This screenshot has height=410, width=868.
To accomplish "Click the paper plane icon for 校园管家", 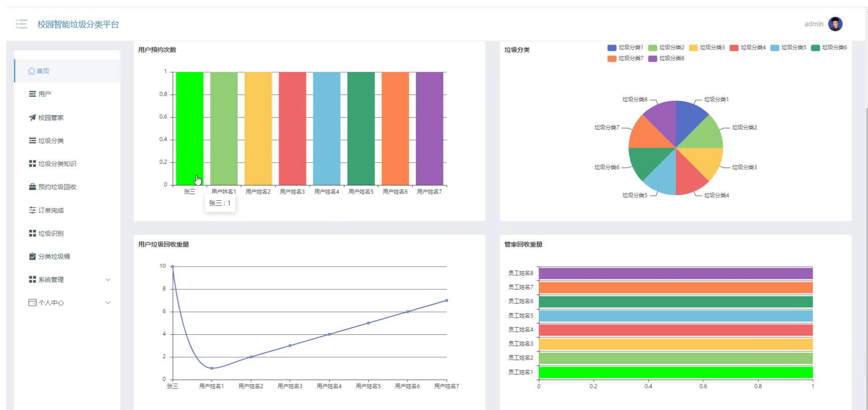I will coord(32,118).
